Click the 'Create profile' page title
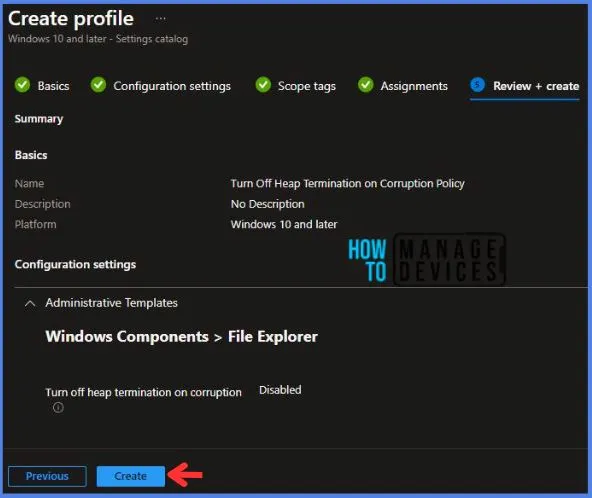The image size is (592, 498). point(71,19)
